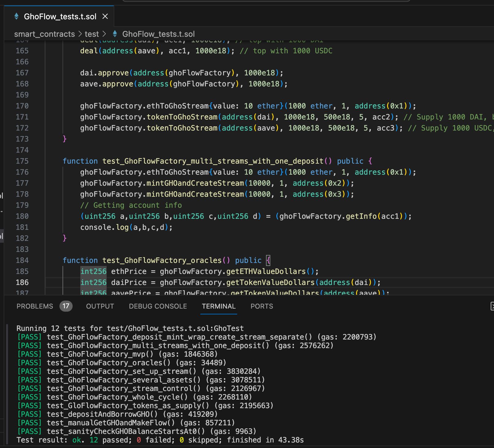
Task: Click terminal result test_GhoFlowFactory_deposit_mint_wrap_create_stream_separate
Action: [196, 337]
